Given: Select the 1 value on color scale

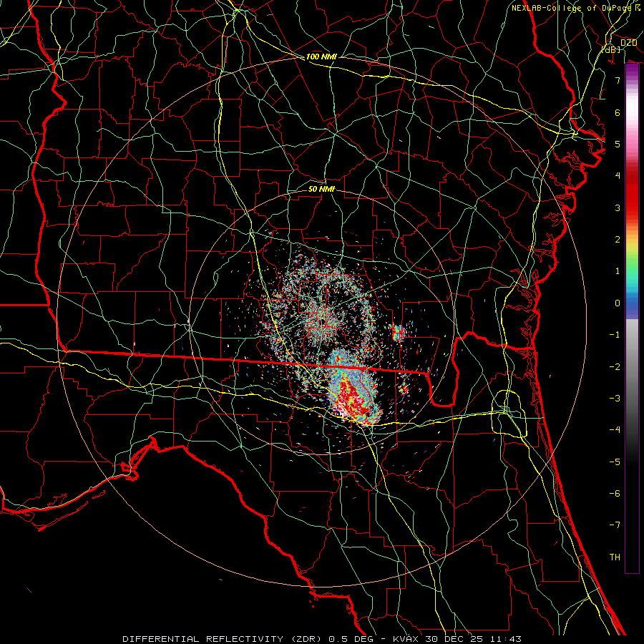Looking at the screenshot, I should coord(618,271).
